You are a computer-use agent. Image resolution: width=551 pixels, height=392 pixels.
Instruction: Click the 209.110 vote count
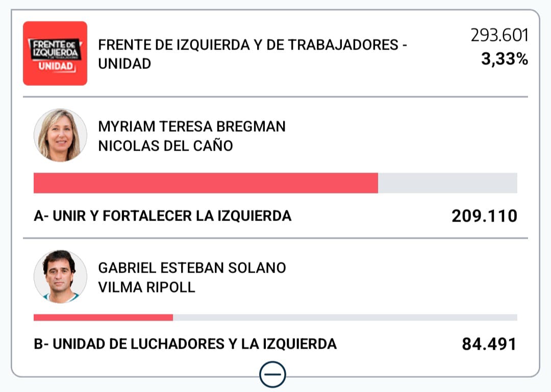pyautogui.click(x=484, y=216)
